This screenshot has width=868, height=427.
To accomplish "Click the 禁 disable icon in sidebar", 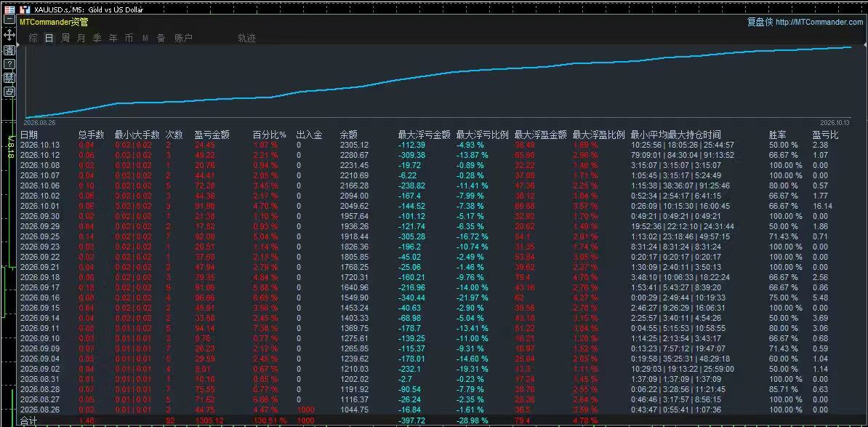I will 9,78.
